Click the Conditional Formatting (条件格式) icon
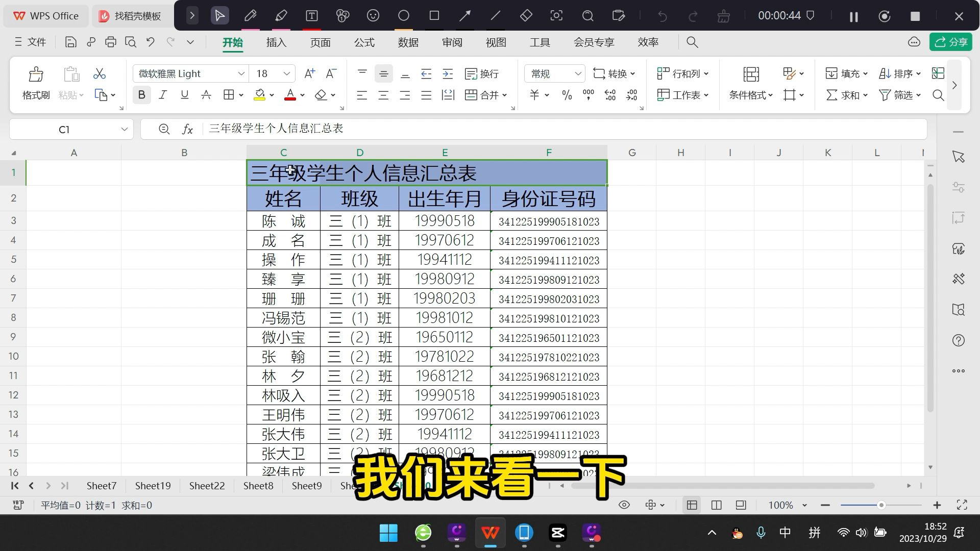Image resolution: width=980 pixels, height=551 pixels. coord(751,74)
